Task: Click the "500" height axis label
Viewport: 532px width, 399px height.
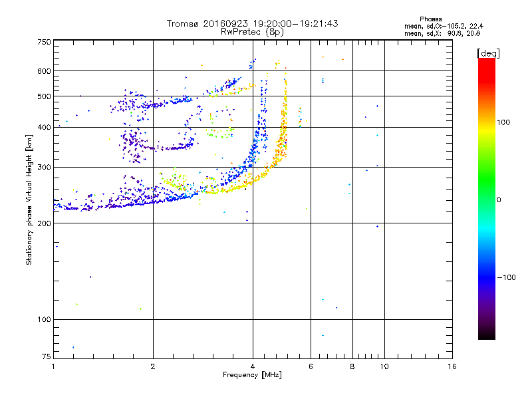Action: (x=44, y=96)
